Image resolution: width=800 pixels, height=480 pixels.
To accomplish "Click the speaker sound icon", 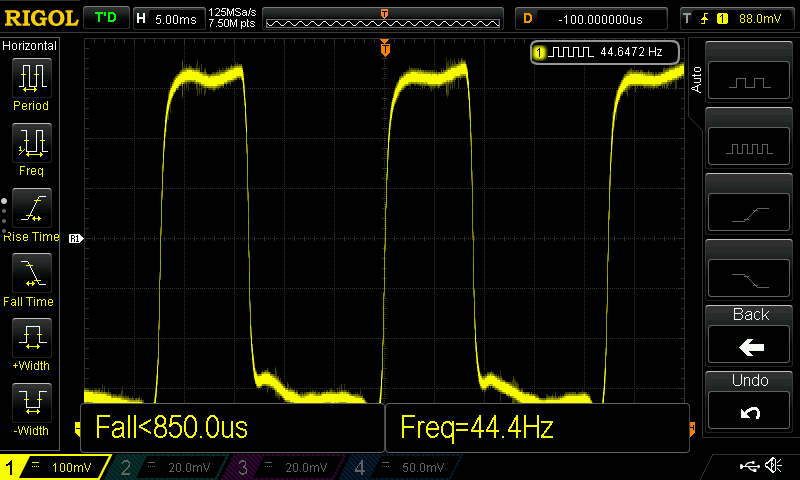I will (x=773, y=466).
